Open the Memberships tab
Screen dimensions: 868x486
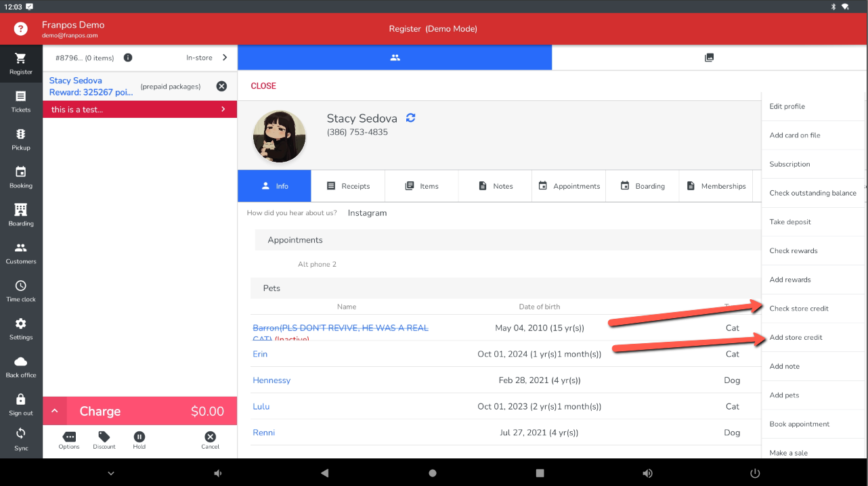(x=716, y=186)
